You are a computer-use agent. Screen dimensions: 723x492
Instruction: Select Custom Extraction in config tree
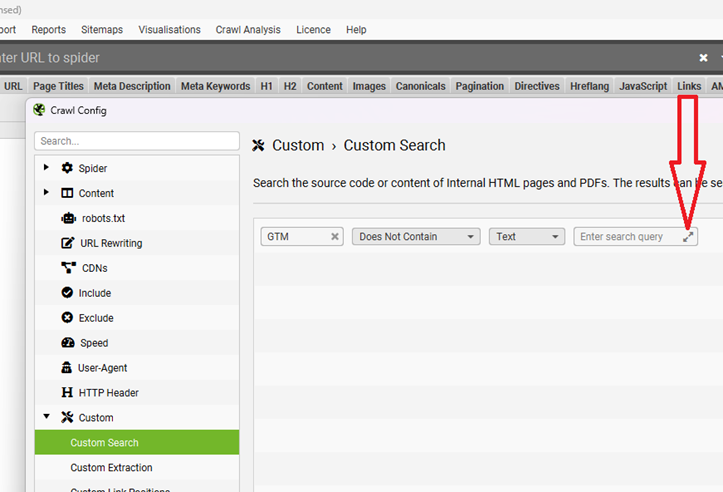click(136, 467)
